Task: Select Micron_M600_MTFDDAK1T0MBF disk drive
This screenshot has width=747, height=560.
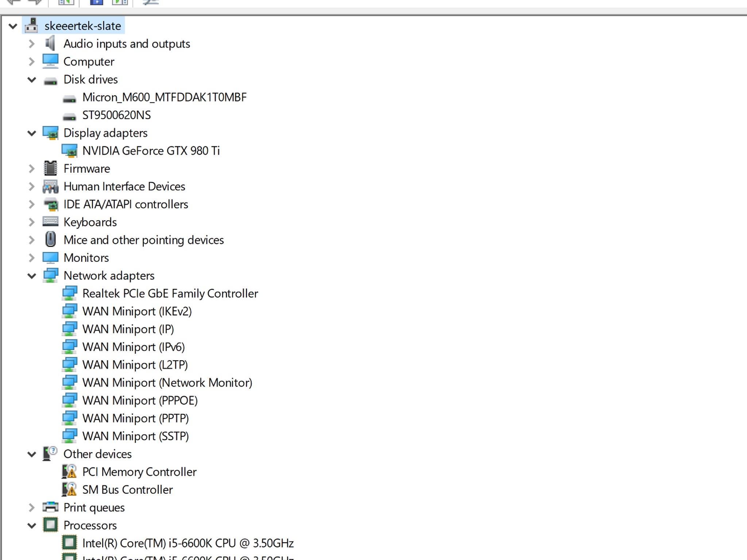Action: (165, 97)
